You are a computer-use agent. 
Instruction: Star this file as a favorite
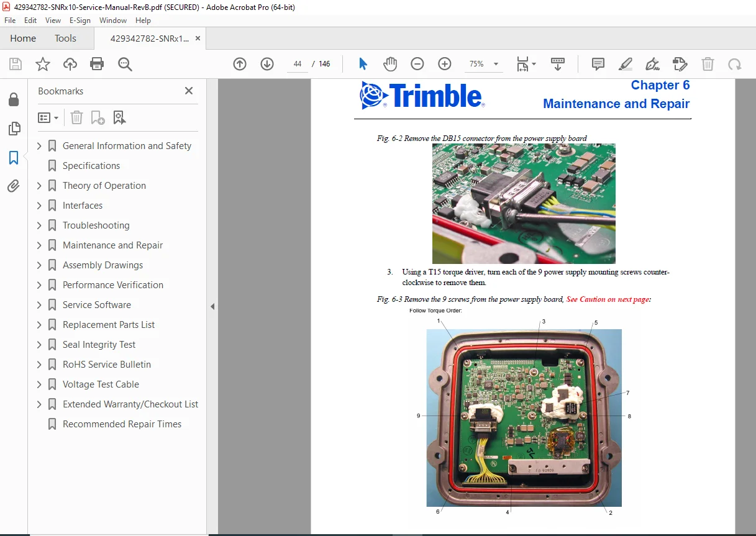tap(42, 64)
